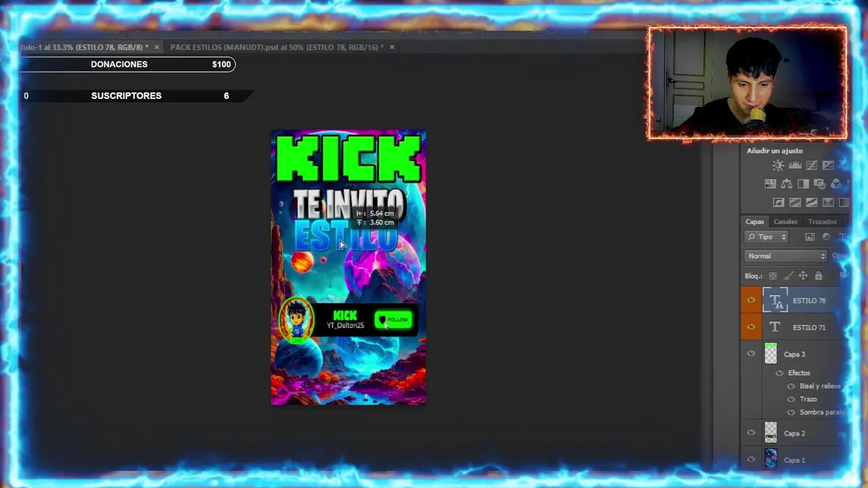
Task: Add an Exposure adjustment
Action: pyautogui.click(x=828, y=165)
